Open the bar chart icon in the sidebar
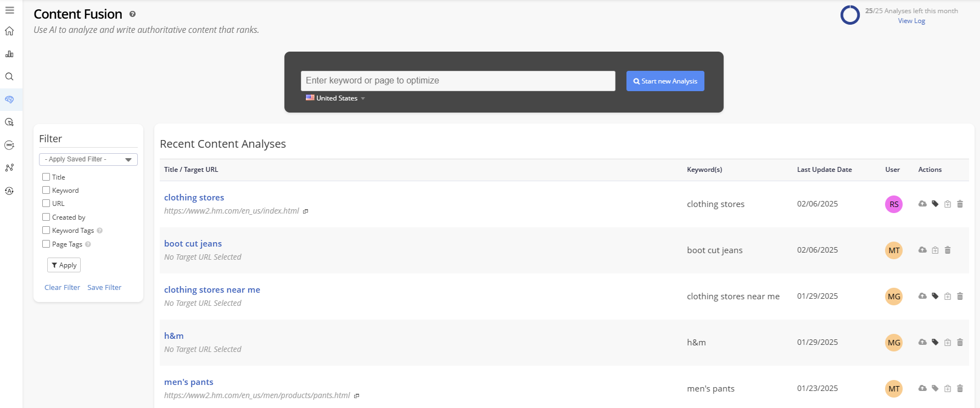The image size is (980, 408). pyautogui.click(x=9, y=54)
